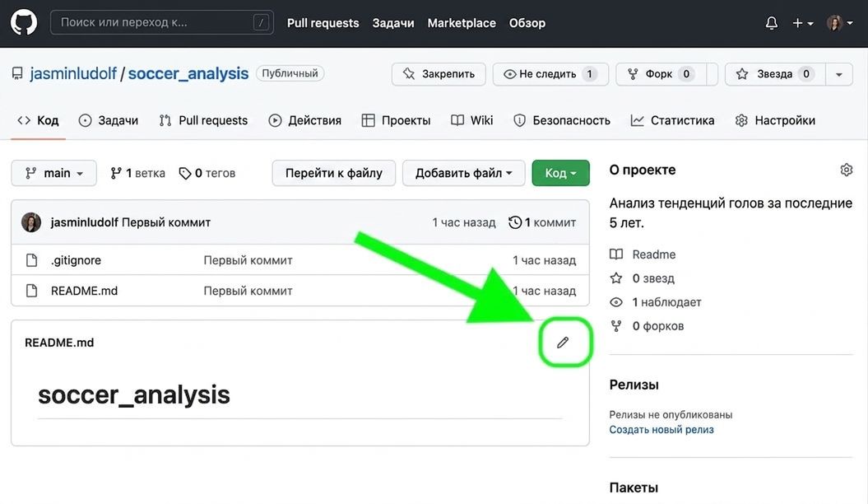Switch to the Код tab
The image size is (868, 504).
(x=38, y=120)
